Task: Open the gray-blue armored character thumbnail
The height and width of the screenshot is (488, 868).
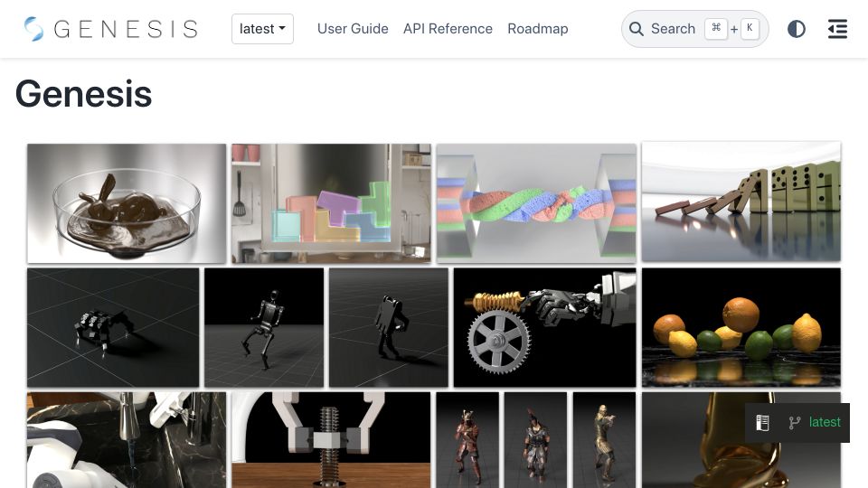Action: [x=536, y=440]
